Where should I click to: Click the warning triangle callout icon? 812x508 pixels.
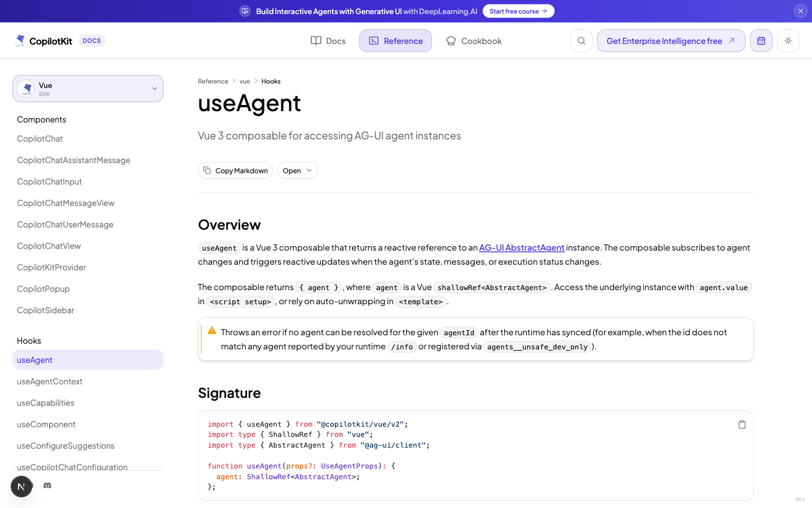coord(212,331)
